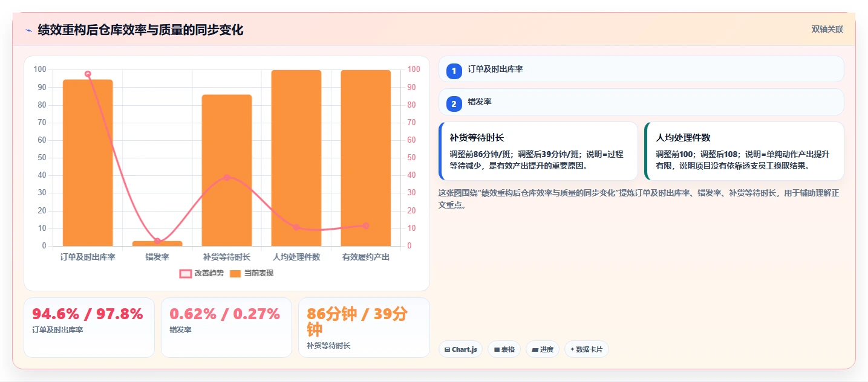868x382 pixels.
Task: Click the 有效履约产出 orange bar
Action: click(366, 158)
